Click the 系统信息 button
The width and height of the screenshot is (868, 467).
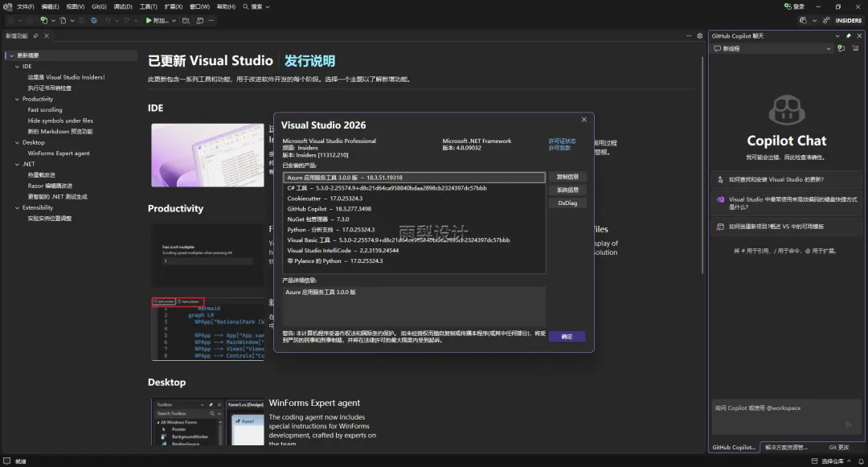pos(567,190)
